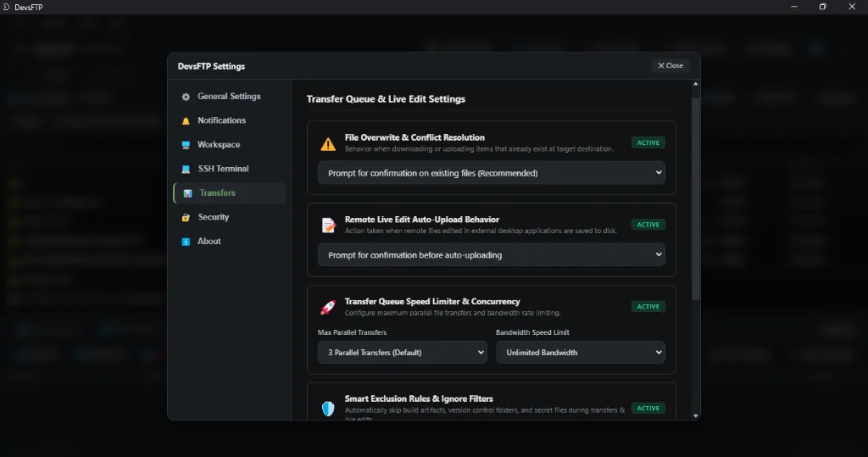Image resolution: width=868 pixels, height=457 pixels.
Task: Click 'Remote Live Edit Auto-Upload Behavior' title
Action: coord(422,220)
